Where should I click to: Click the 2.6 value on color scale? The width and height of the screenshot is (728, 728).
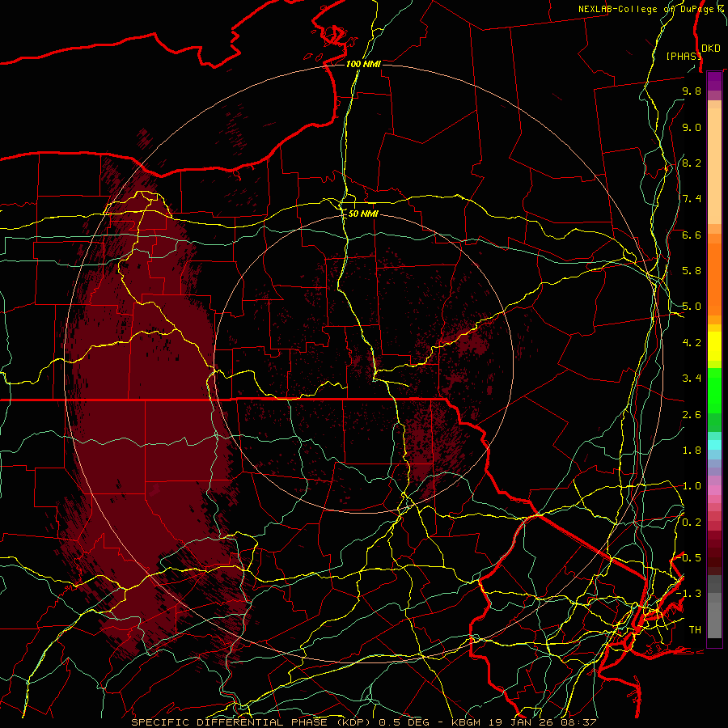coord(692,415)
